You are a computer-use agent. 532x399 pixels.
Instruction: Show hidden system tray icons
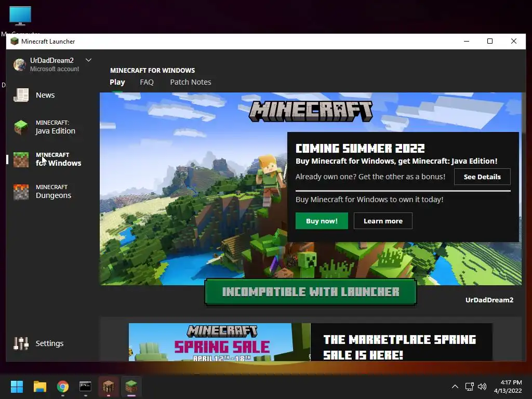(455, 387)
